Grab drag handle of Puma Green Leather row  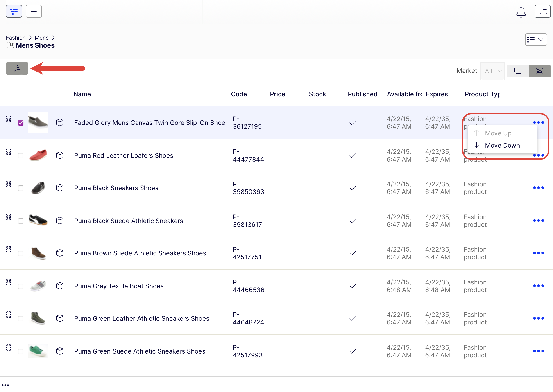9,314
